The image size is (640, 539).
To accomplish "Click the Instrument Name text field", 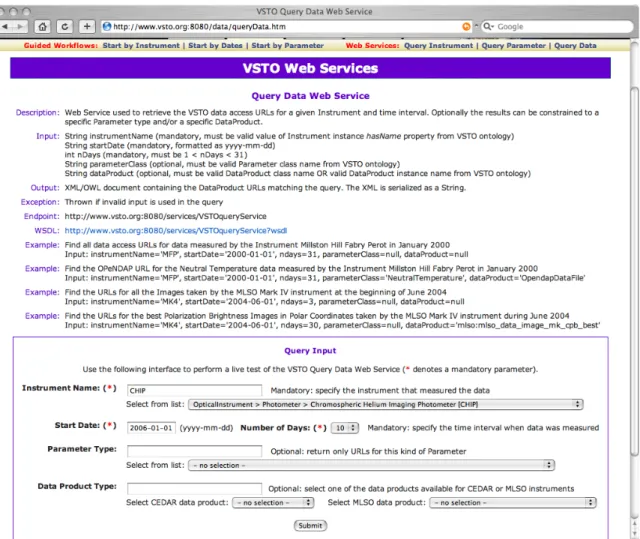I will (194, 390).
